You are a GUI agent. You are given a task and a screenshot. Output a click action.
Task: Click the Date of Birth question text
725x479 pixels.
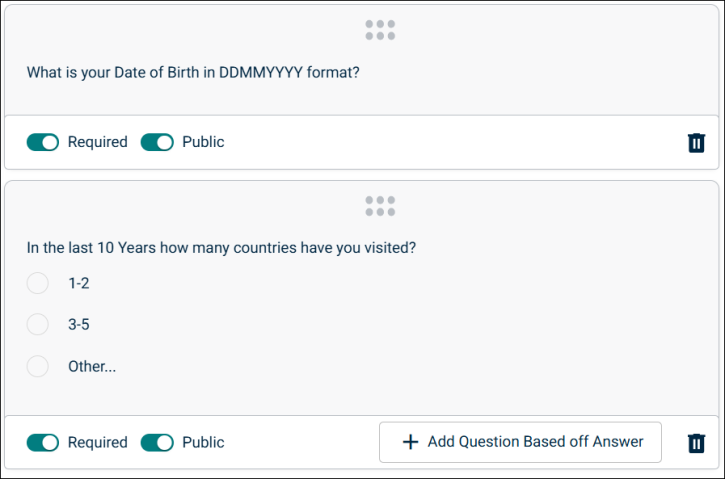tap(193, 73)
